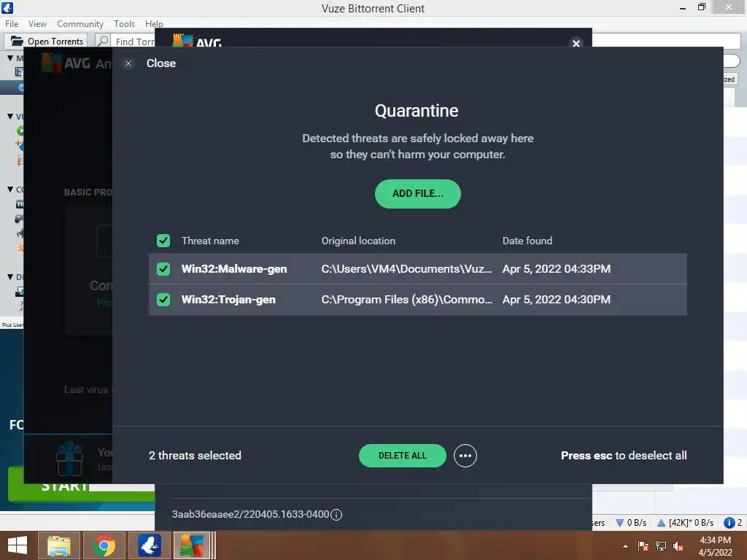Collapse the Vuze sidebar section starting with 'VU'
This screenshot has height=560, width=747.
pos(10,116)
